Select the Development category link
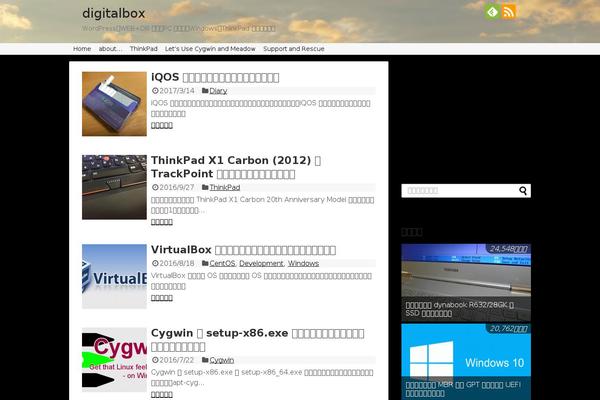 (x=261, y=263)
